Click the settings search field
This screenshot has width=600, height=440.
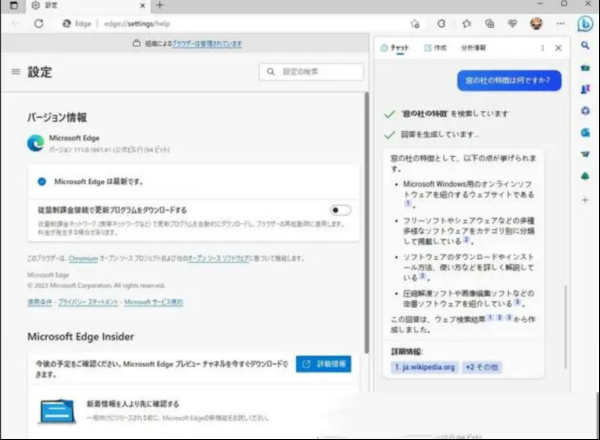[x=311, y=72]
